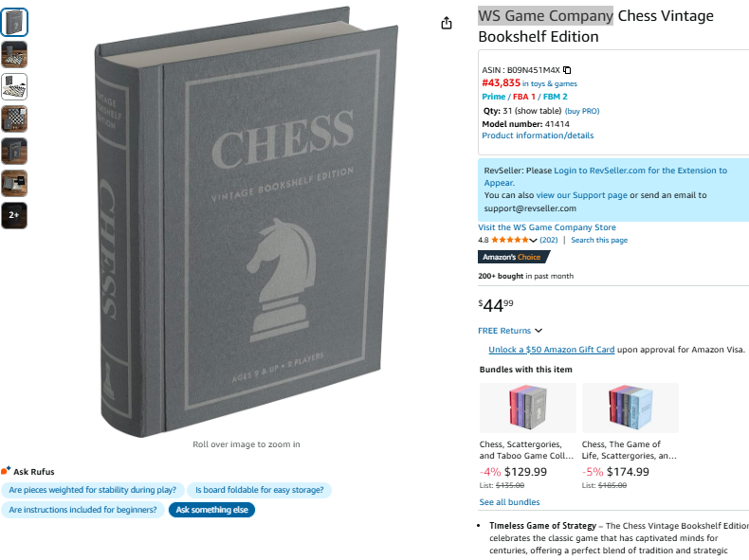The width and height of the screenshot is (749, 560).
Task: Expand the Qty show table link
Action: [x=537, y=111]
